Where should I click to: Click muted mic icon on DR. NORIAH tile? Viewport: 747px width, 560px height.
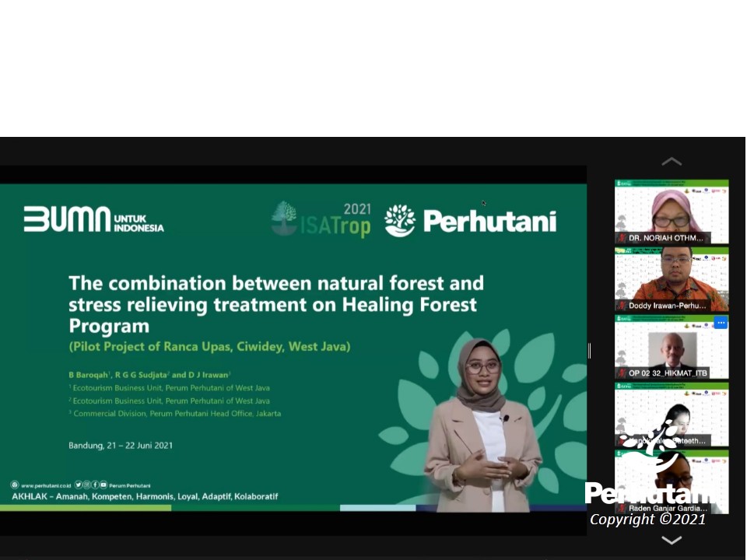622,238
